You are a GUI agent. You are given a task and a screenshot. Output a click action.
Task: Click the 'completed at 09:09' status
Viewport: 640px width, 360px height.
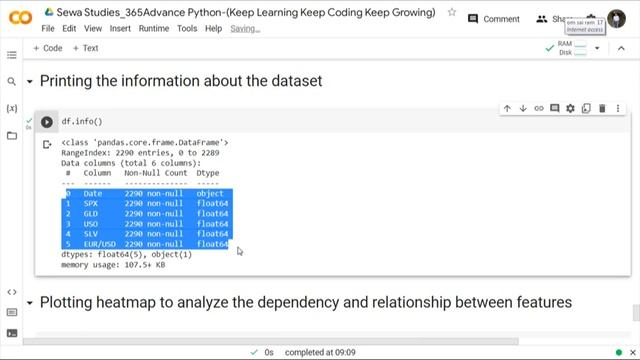click(x=320, y=352)
